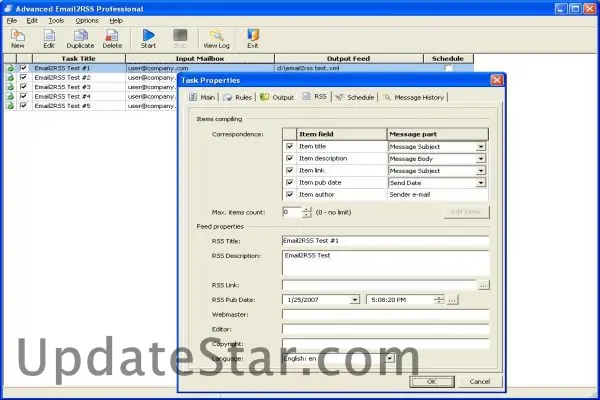The image size is (600, 400).
Task: Switch to the Main tab
Action: (202, 97)
